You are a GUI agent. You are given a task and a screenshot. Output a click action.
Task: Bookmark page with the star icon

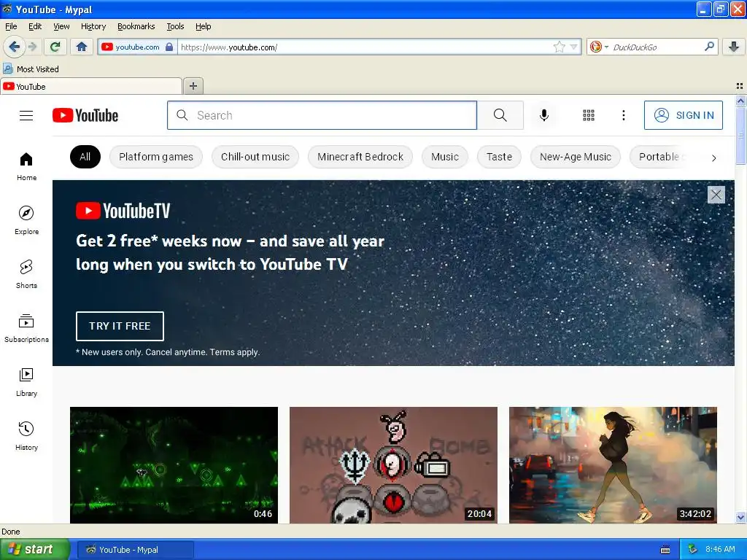[560, 47]
